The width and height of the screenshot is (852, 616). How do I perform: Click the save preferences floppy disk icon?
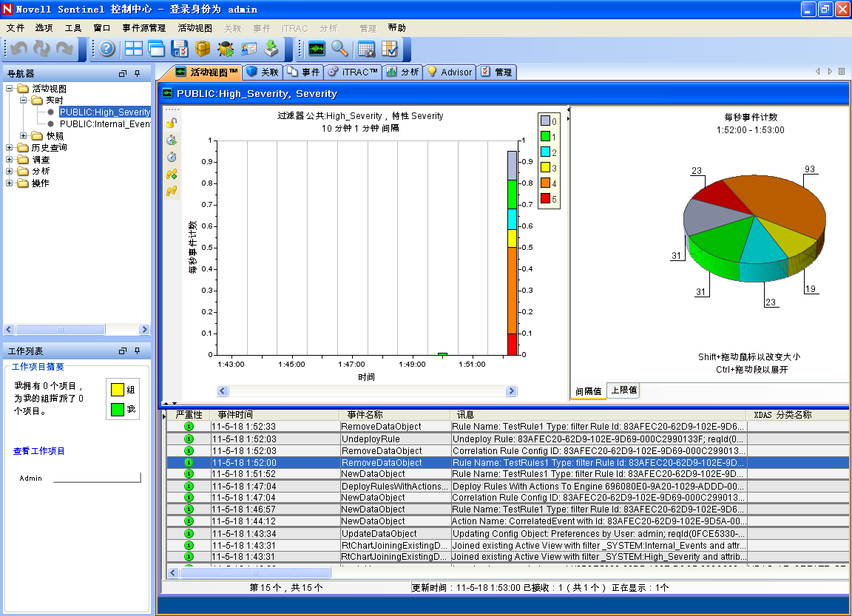tap(179, 49)
